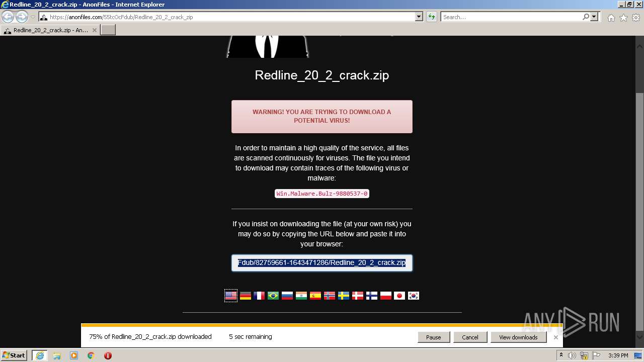Open Internet Explorer from the taskbar
Viewport: 644px width, 362px height.
click(x=40, y=355)
